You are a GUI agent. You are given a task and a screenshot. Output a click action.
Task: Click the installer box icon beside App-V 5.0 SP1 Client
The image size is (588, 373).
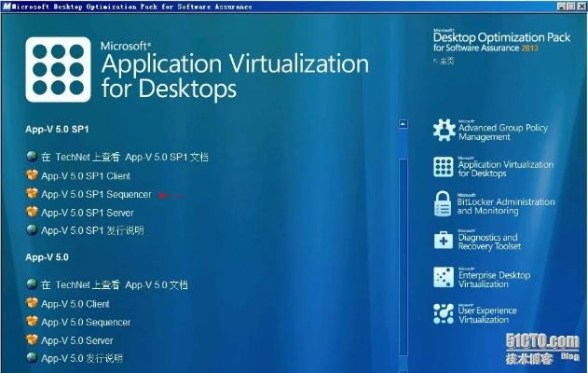(x=32, y=175)
